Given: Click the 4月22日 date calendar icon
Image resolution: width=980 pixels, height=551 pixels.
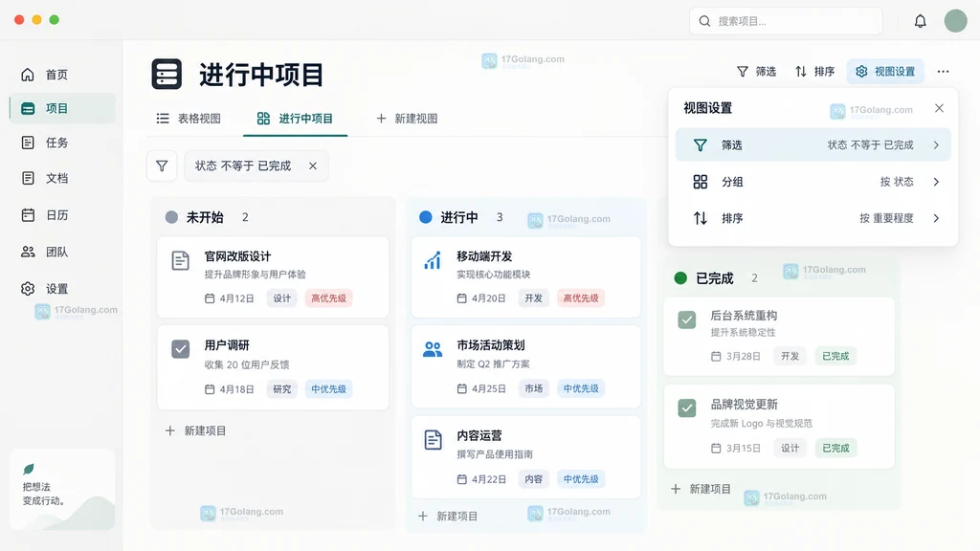Looking at the screenshot, I should point(462,479).
